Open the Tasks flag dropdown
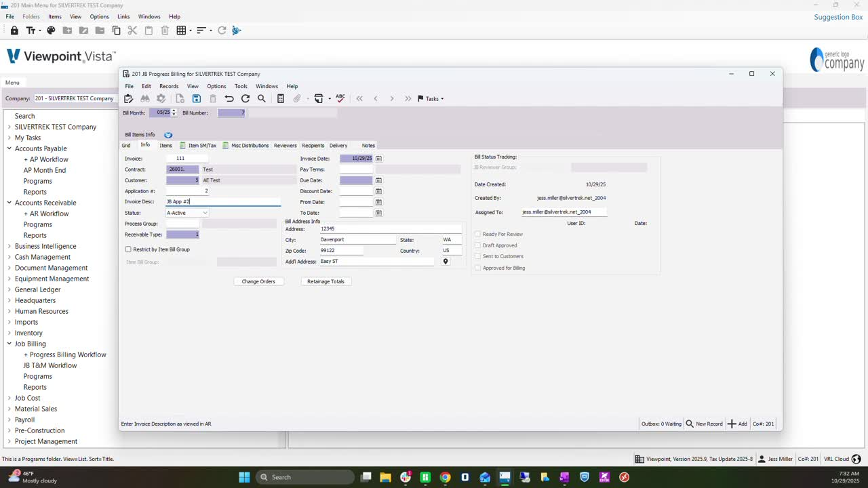 431,99
